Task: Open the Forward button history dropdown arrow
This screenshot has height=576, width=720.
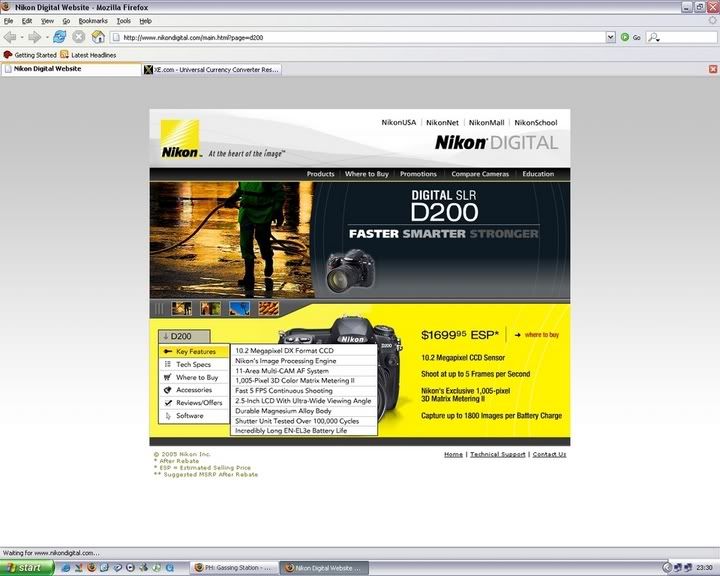Action: click(x=46, y=37)
